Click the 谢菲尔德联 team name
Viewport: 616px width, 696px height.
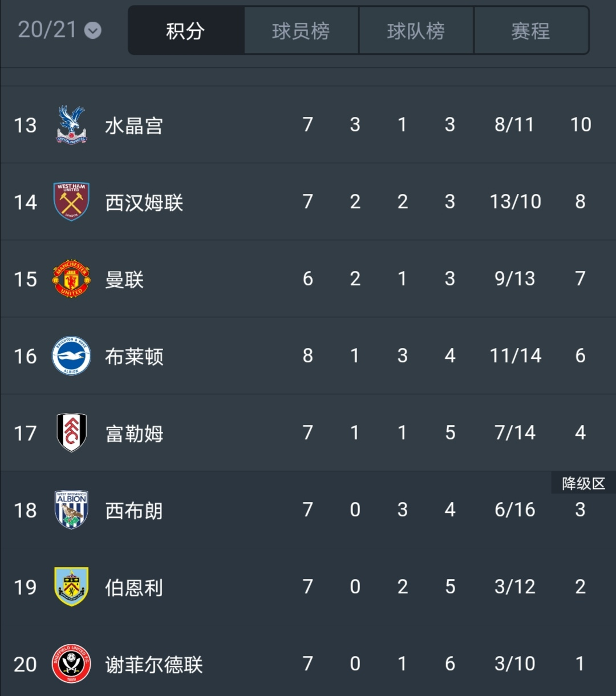(154, 665)
